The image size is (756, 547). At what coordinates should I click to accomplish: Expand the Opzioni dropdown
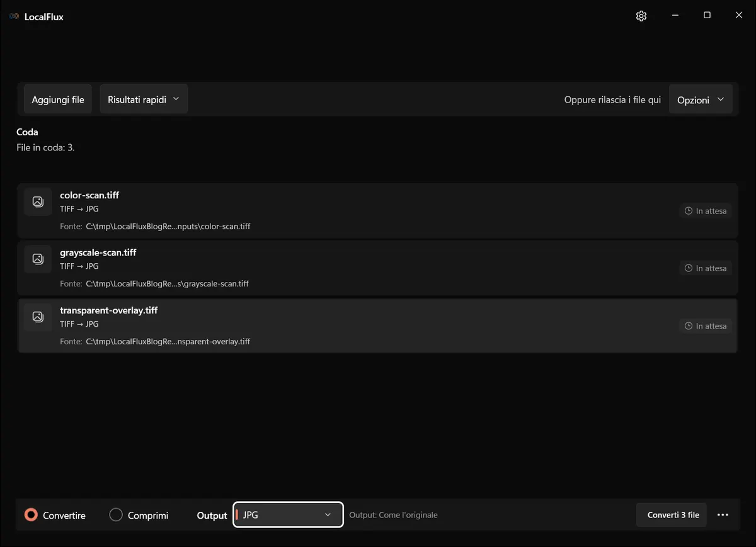701,99
